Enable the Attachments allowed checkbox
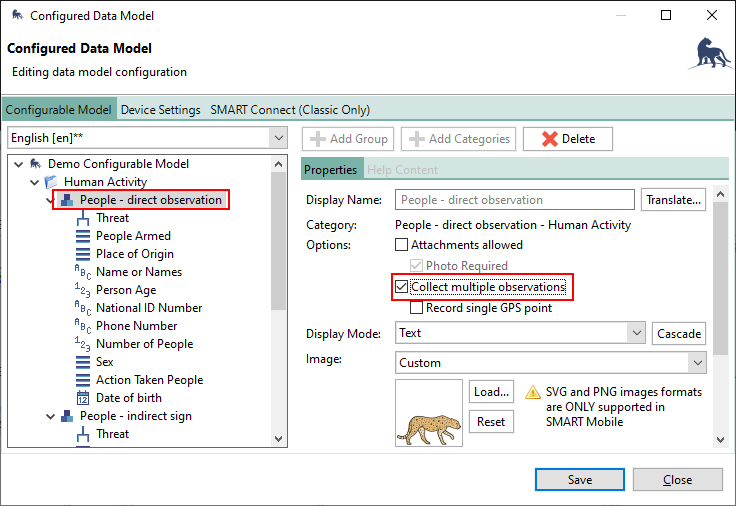 [402, 245]
